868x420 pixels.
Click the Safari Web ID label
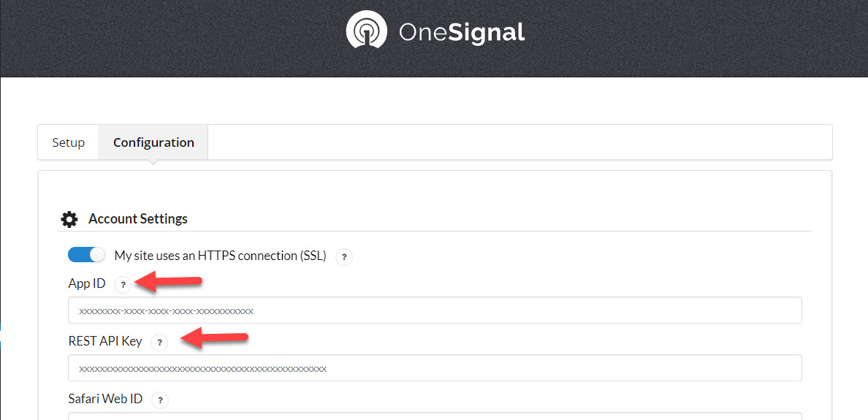(105, 399)
